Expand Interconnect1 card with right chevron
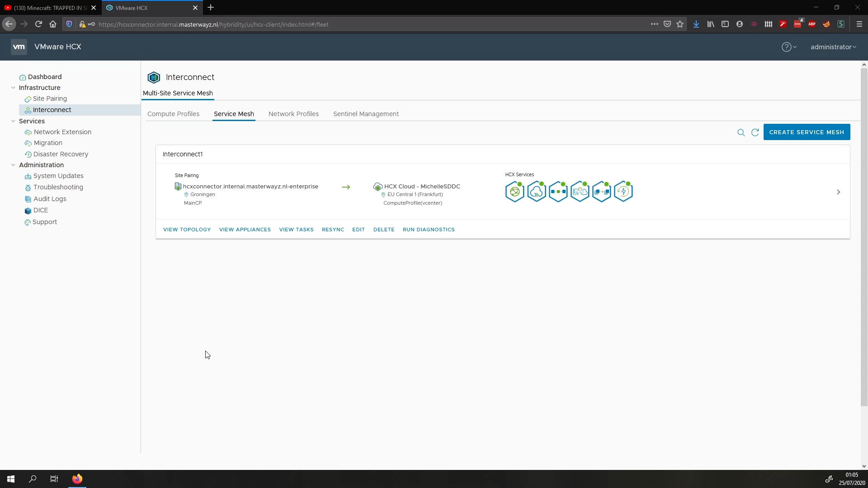The height and width of the screenshot is (488, 868). pos(838,192)
